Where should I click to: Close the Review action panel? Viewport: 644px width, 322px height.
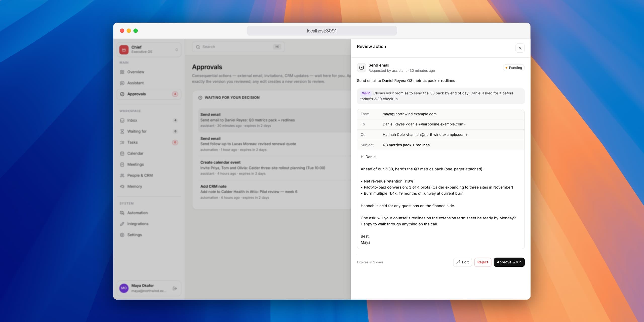point(520,48)
